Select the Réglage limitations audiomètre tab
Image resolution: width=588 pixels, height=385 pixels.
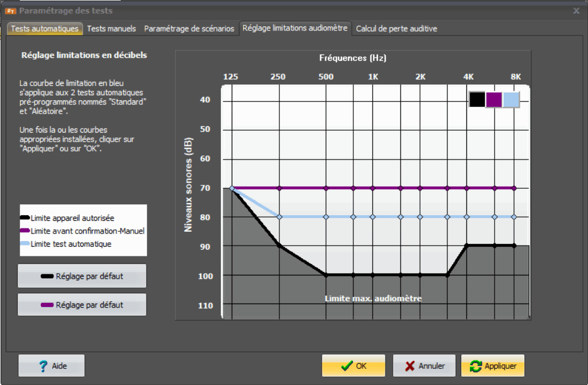(295, 28)
